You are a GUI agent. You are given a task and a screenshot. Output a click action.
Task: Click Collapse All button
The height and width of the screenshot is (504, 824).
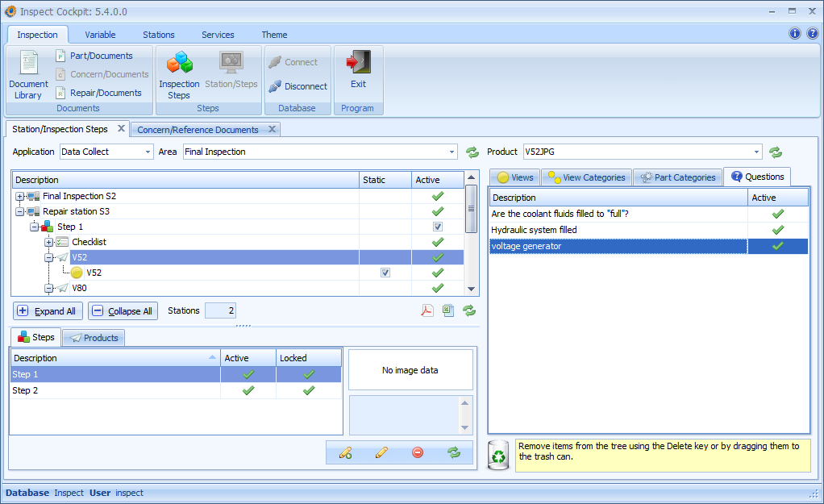[x=123, y=311]
